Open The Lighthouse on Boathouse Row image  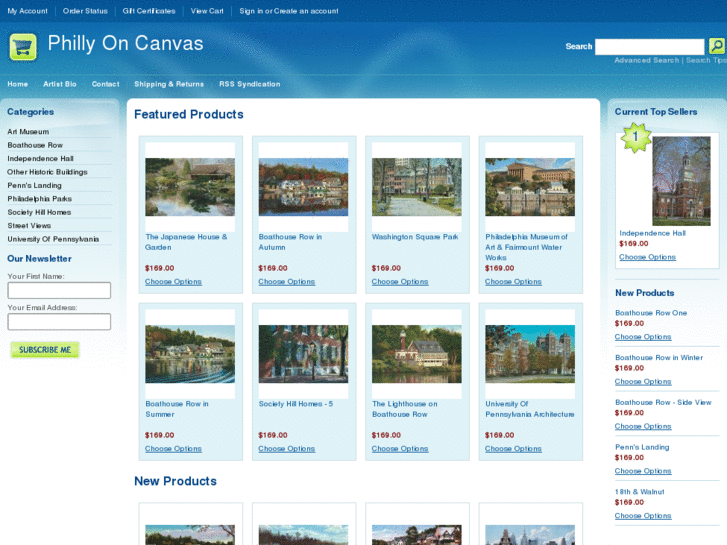click(417, 353)
